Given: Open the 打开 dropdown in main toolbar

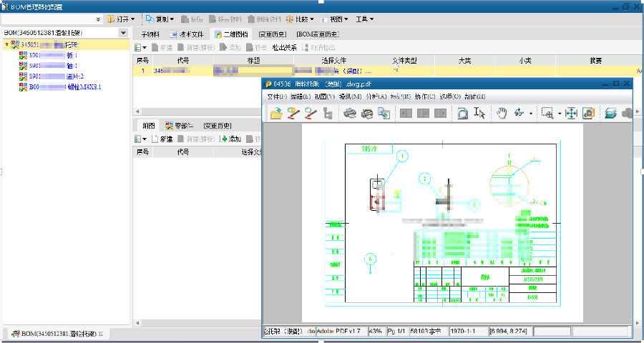Looking at the screenshot, I should (x=122, y=19).
